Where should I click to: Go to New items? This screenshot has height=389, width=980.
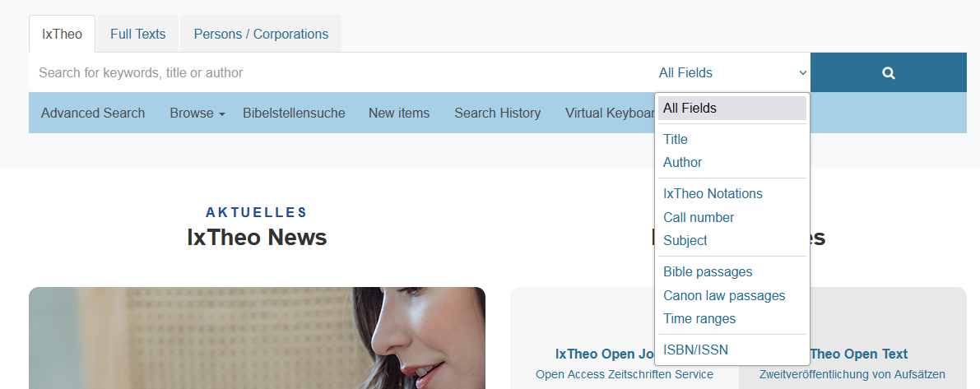coord(399,113)
